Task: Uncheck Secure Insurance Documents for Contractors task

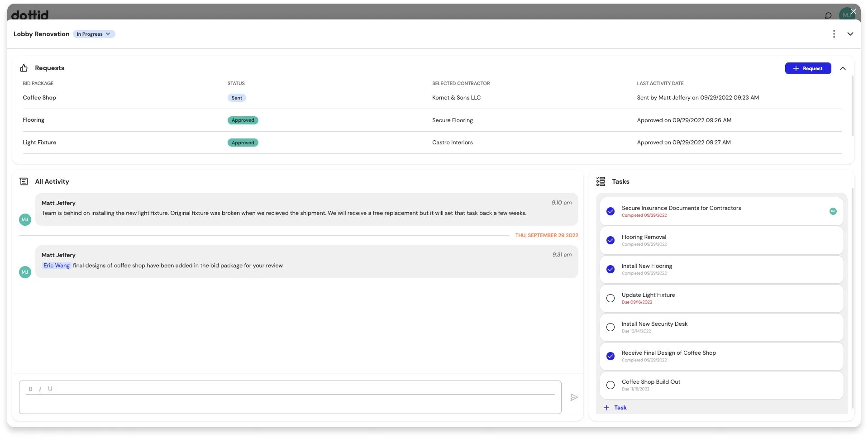Action: [610, 211]
